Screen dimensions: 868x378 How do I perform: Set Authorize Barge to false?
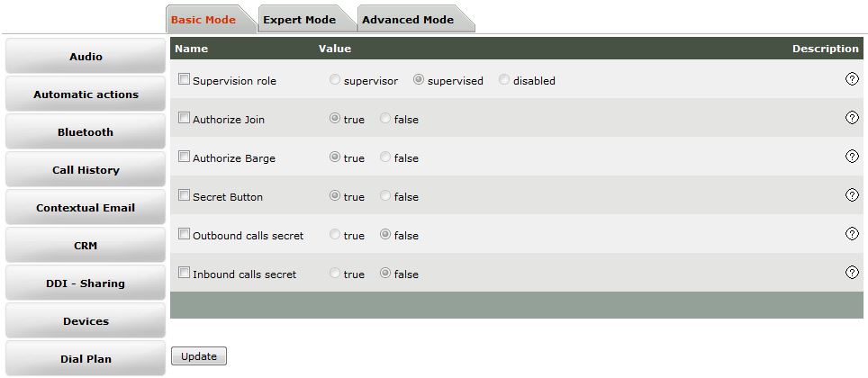pos(385,157)
